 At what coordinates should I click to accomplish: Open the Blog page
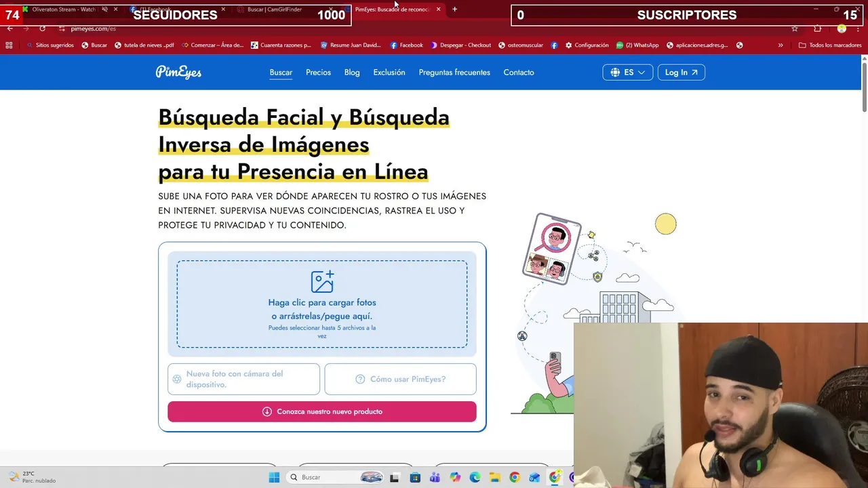point(352,73)
